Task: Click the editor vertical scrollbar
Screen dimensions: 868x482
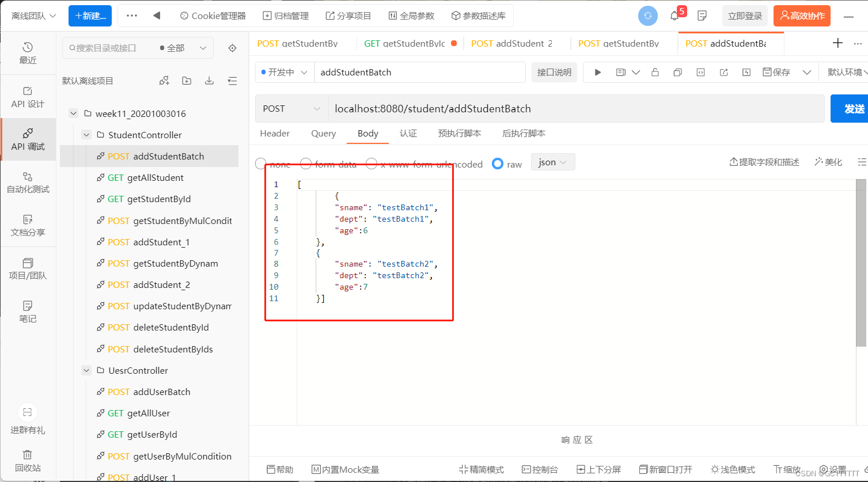Action: (x=861, y=262)
